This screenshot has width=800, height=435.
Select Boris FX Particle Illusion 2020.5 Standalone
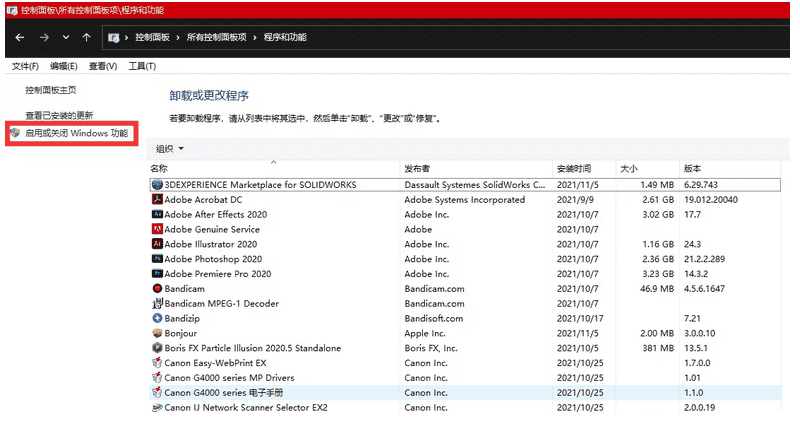[253, 348]
